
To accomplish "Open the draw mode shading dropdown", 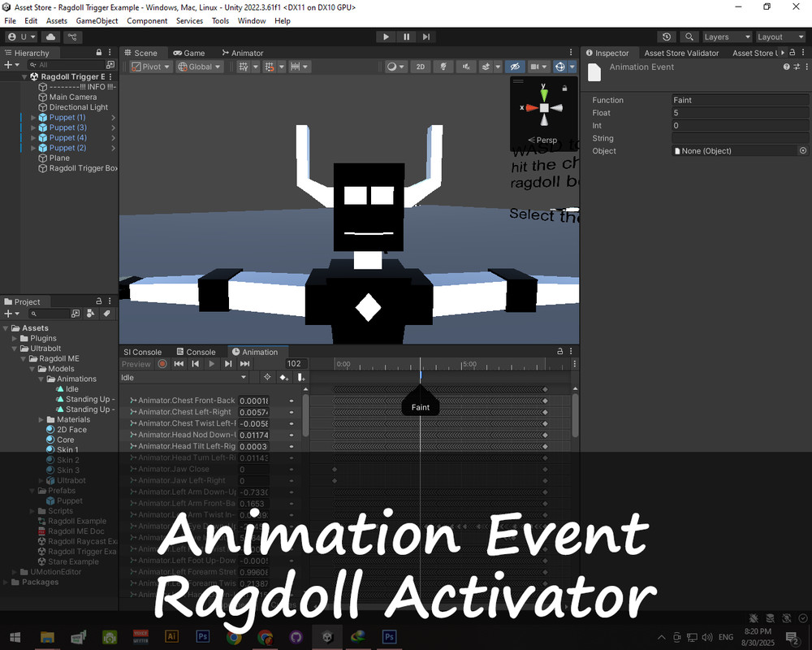I will point(396,67).
